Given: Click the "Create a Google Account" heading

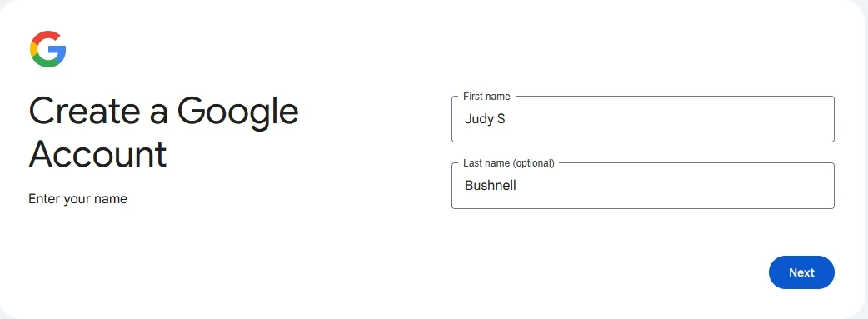Looking at the screenshot, I should pyautogui.click(x=164, y=133).
